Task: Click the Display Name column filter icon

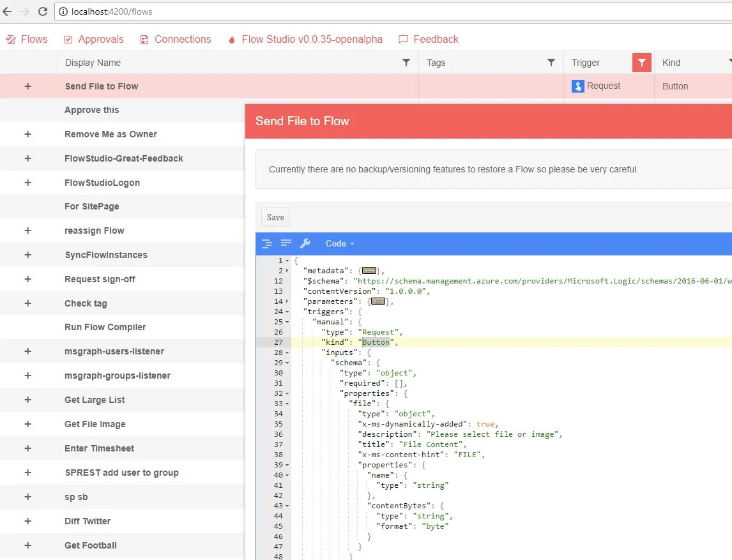Action: [406, 63]
